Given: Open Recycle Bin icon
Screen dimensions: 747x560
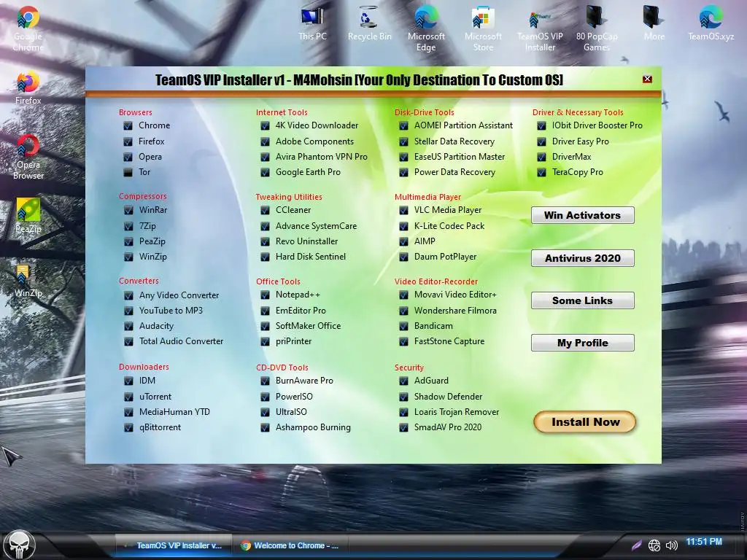Looking at the screenshot, I should [369, 24].
